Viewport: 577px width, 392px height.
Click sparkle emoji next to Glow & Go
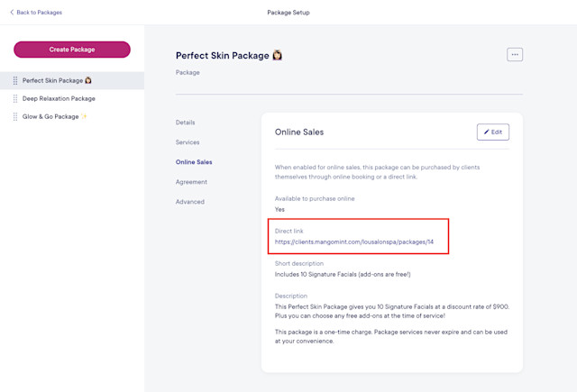pyautogui.click(x=84, y=116)
